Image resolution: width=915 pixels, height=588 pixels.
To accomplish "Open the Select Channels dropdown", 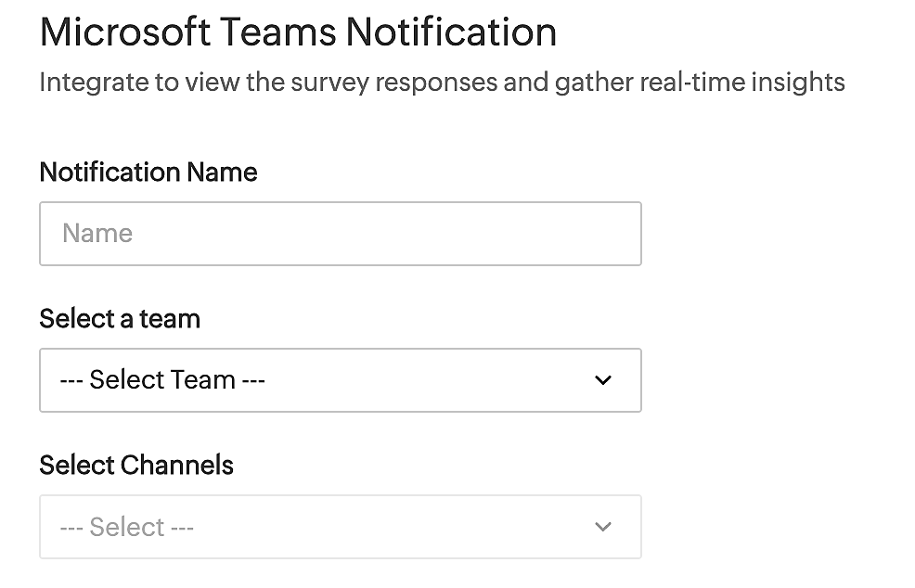I will (x=340, y=527).
